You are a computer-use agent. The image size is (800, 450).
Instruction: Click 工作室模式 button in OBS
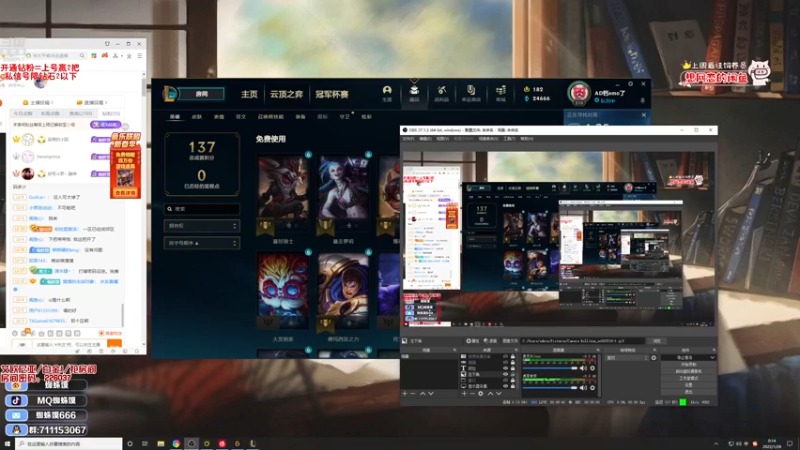pyautogui.click(x=688, y=378)
